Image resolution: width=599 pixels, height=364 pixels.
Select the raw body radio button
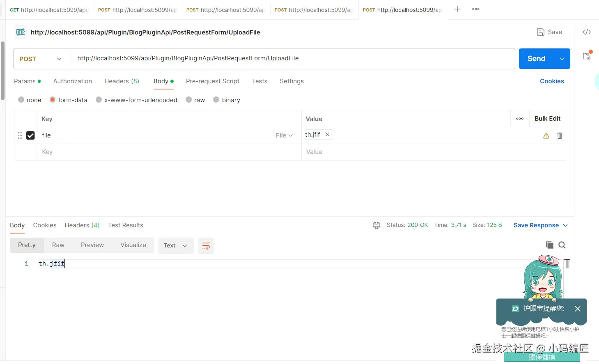coord(189,100)
